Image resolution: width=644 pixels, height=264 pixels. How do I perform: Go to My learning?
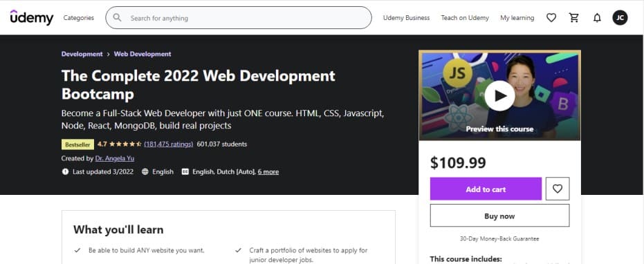pos(517,18)
